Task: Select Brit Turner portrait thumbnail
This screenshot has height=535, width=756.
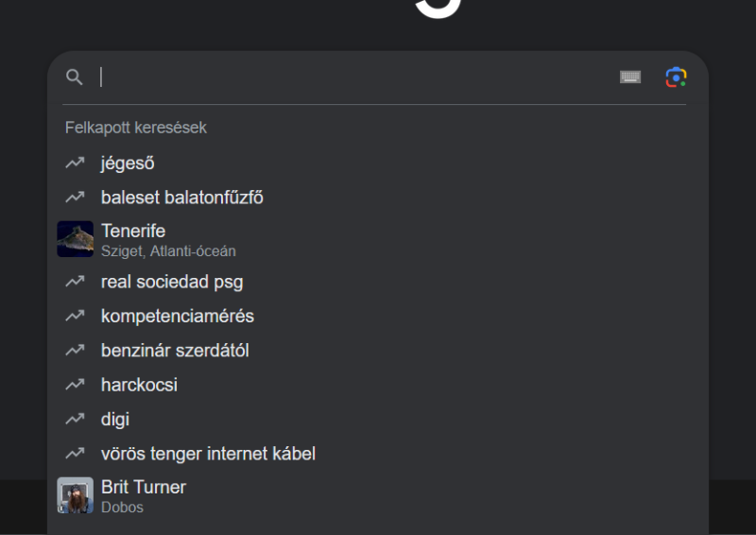Action: [x=76, y=495]
